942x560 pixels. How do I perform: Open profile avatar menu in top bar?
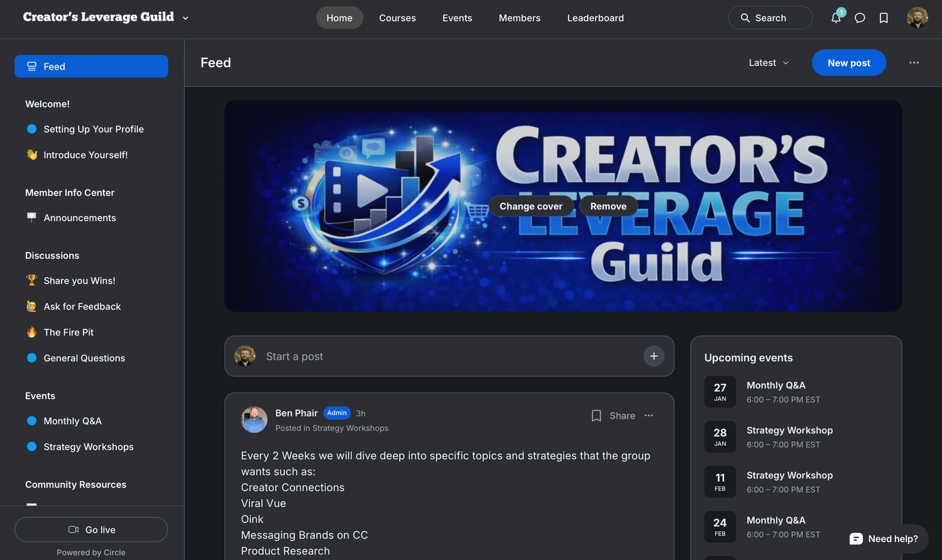click(918, 18)
